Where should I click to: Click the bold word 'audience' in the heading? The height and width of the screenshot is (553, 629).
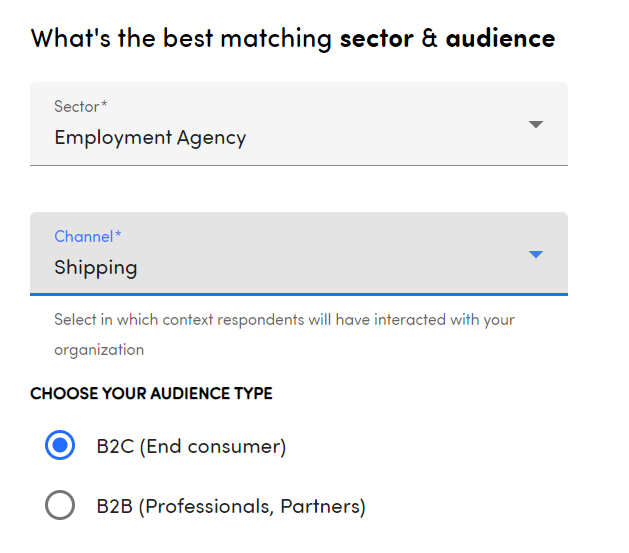point(500,39)
